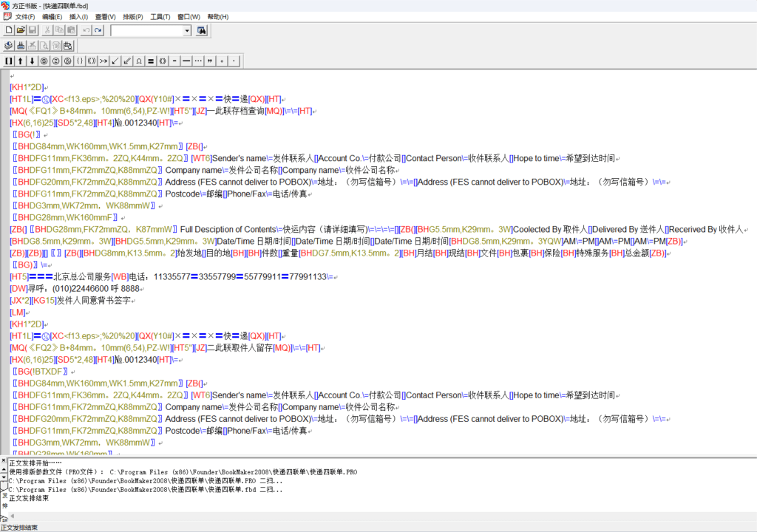757x532 pixels.
Task: Open the 排版(P) menu
Action: coord(133,17)
